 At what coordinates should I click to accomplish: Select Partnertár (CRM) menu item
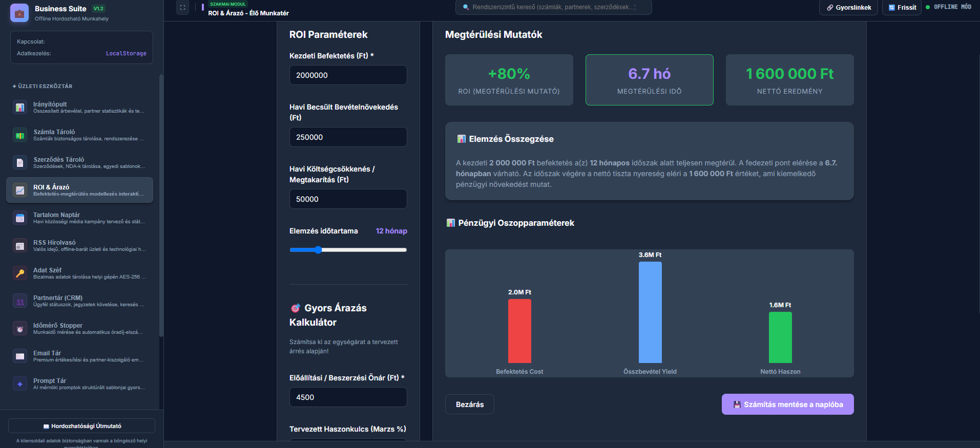click(x=80, y=301)
